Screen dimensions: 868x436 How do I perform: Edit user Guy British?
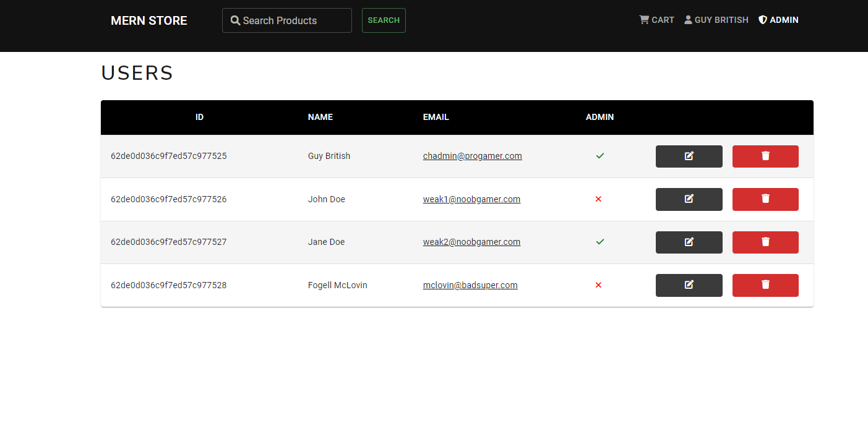click(x=689, y=156)
